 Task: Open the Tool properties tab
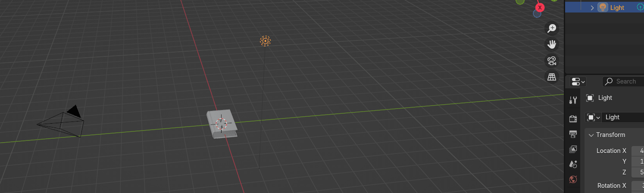click(573, 100)
